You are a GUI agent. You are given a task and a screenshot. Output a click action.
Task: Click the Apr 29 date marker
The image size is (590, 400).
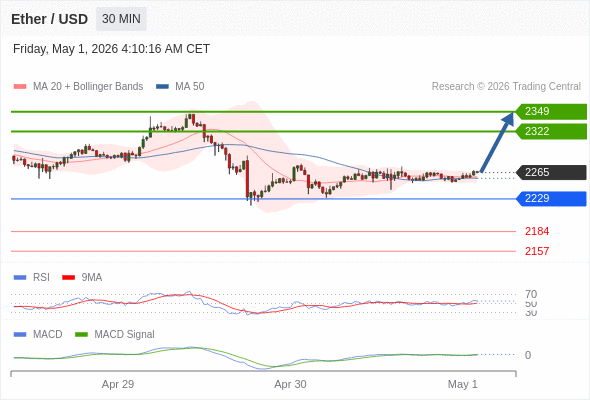[x=118, y=384]
